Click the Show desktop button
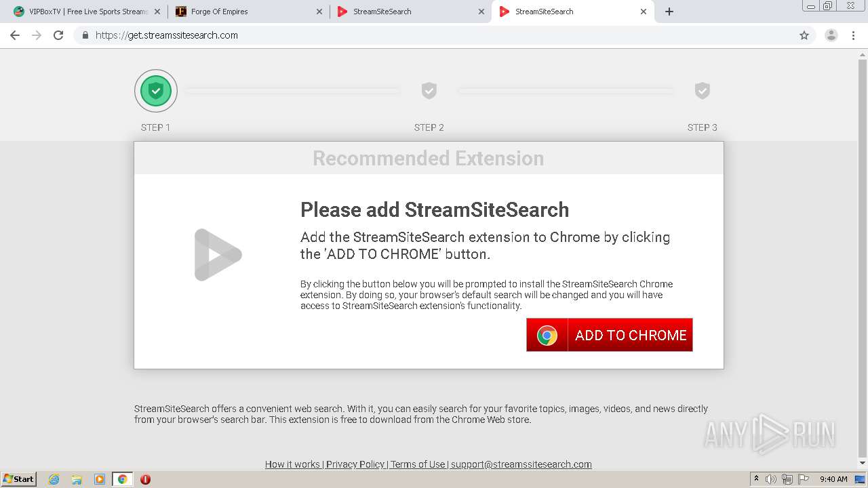The height and width of the screenshot is (488, 868). click(x=860, y=479)
